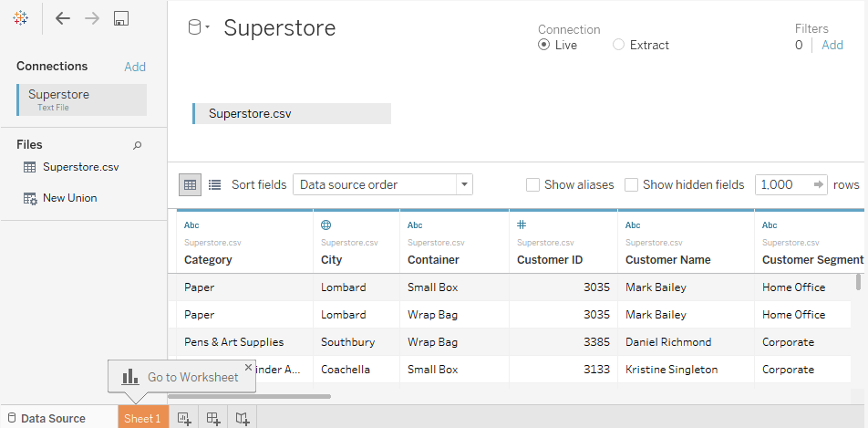868x428 pixels.
Task: Open the Sort fields dropdown
Action: pos(383,184)
